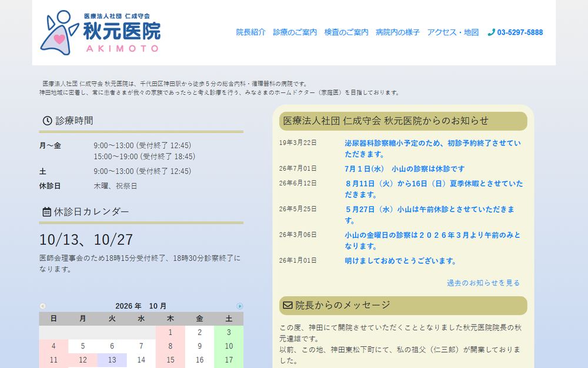Open the 7月1日 小山の診察は休診 notice
Image resolution: width=588 pixels, height=368 pixels.
(x=405, y=168)
